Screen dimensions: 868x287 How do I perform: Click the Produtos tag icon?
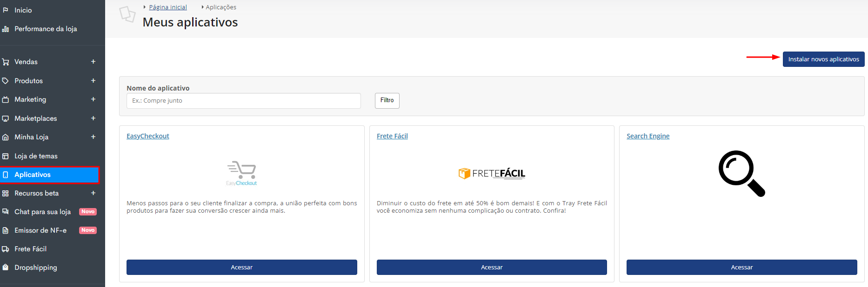(x=6, y=81)
